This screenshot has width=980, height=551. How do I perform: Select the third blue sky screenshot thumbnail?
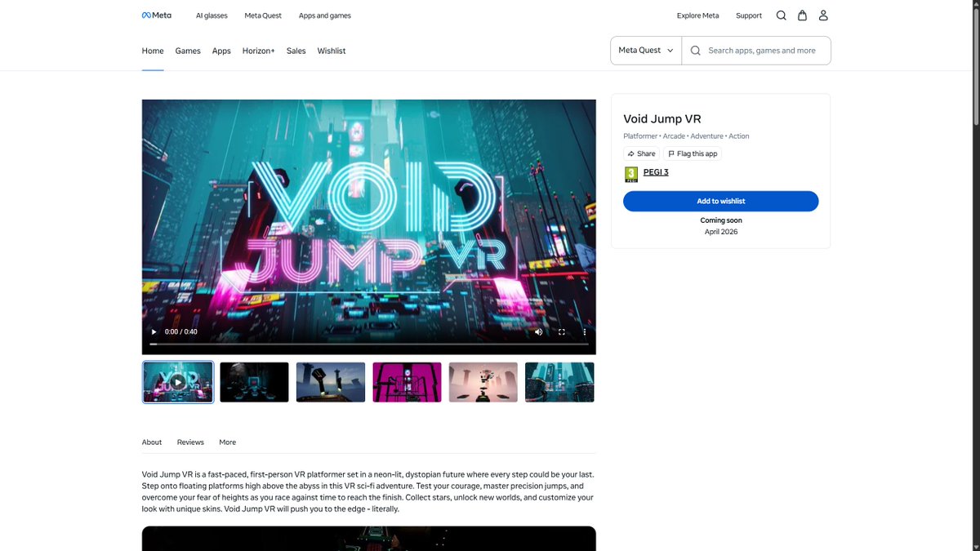point(331,382)
